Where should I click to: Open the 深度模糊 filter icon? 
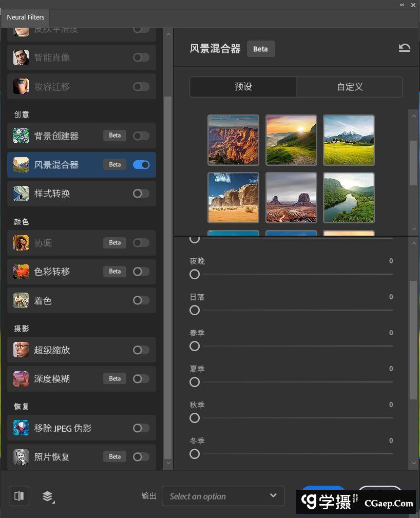[21, 378]
